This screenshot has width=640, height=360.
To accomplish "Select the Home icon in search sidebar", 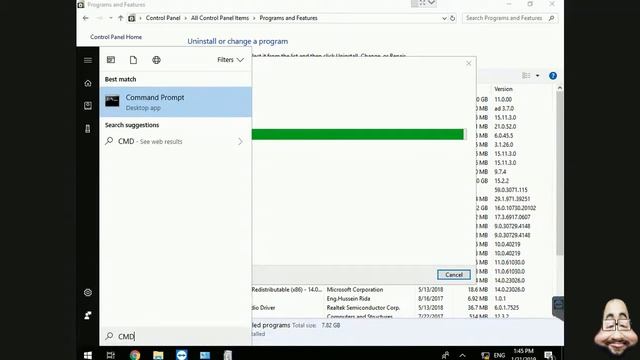I will pyautogui.click(x=88, y=83).
